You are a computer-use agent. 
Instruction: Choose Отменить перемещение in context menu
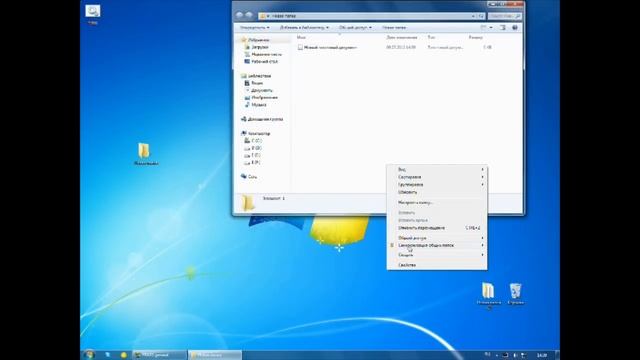point(437,228)
